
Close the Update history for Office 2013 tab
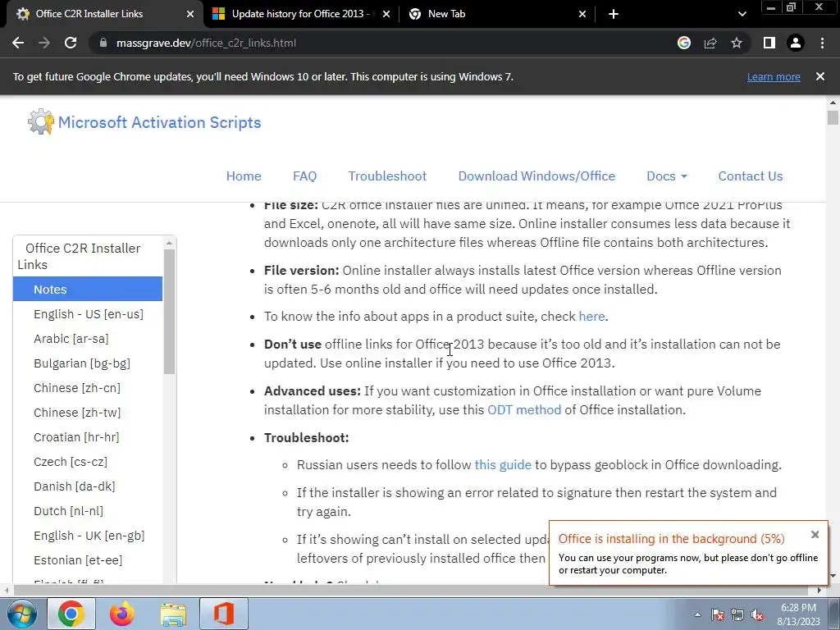386,14
